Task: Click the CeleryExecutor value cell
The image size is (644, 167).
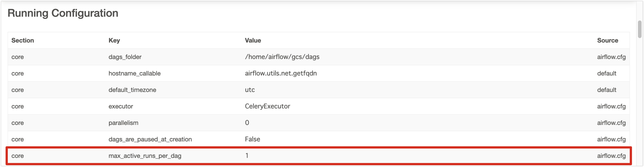Action: tap(268, 106)
